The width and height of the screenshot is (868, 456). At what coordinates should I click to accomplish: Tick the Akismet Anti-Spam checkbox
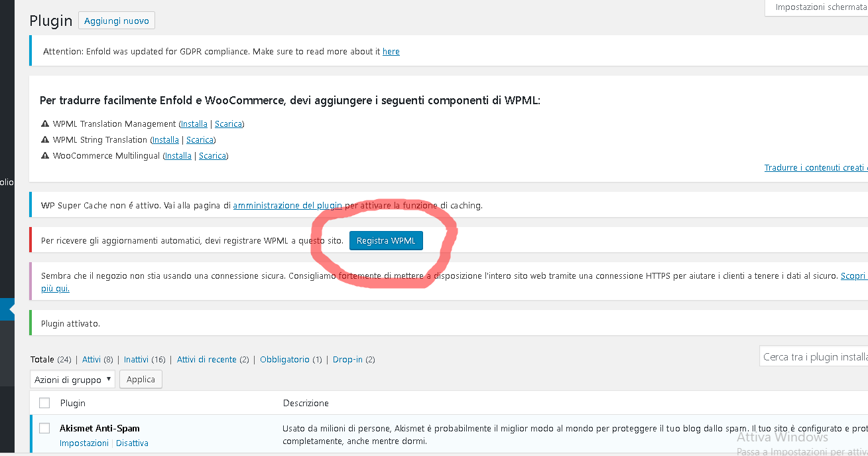click(x=44, y=428)
